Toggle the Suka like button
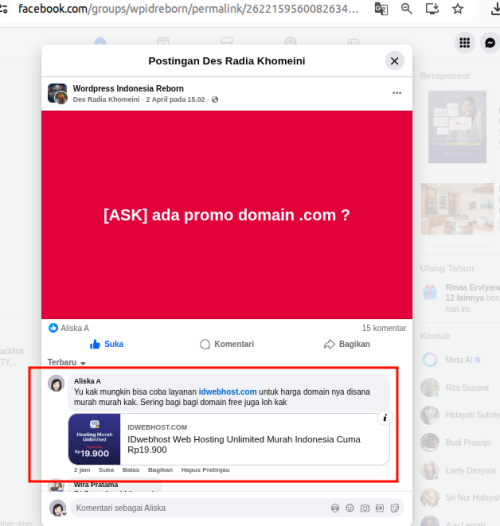The width and height of the screenshot is (500, 526). (x=107, y=344)
